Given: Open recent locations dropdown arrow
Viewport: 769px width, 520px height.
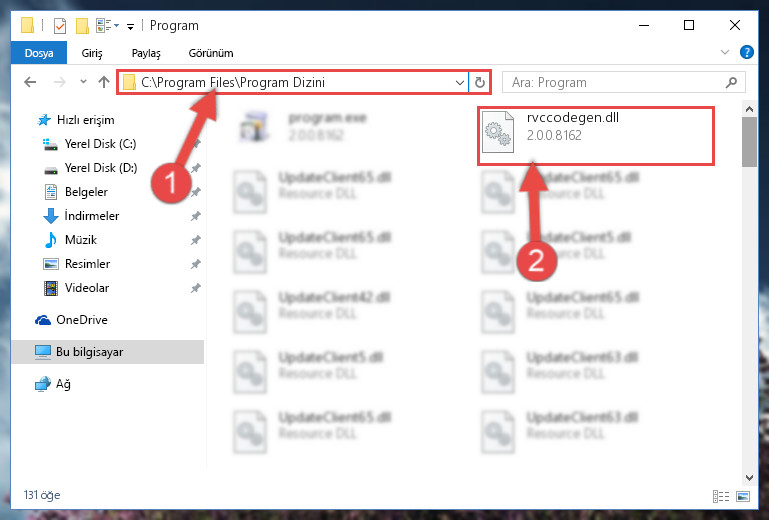Looking at the screenshot, I should [x=83, y=82].
